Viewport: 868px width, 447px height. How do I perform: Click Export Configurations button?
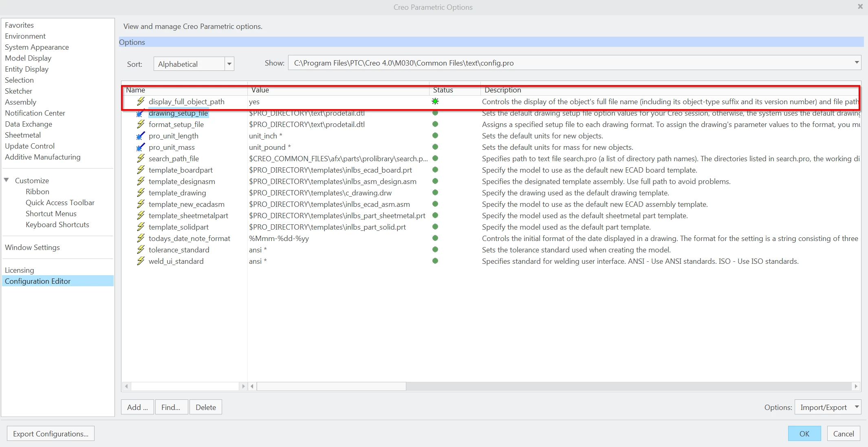tap(51, 434)
